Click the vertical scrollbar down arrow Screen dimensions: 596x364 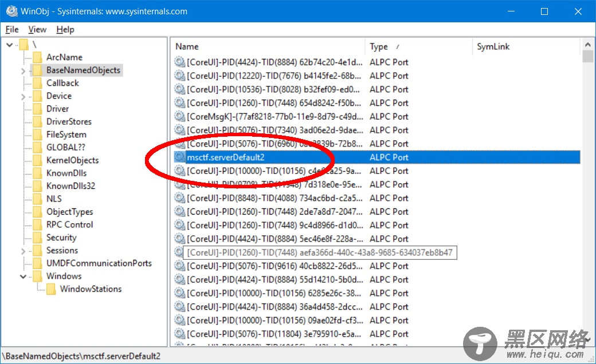pyautogui.click(x=587, y=341)
